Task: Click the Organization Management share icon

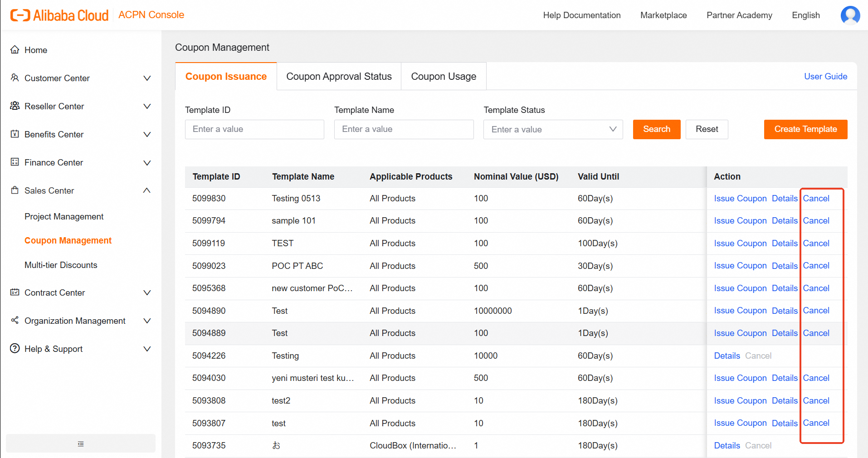Action: coord(15,321)
